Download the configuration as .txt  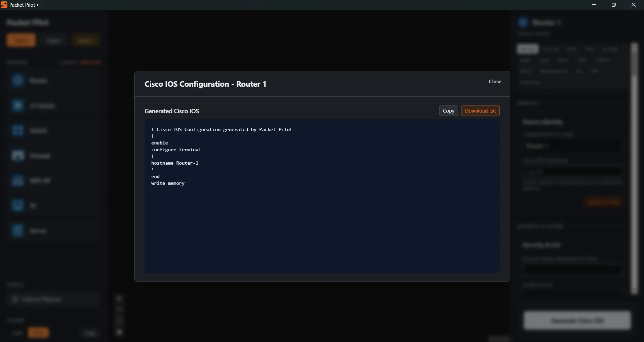pyautogui.click(x=481, y=111)
